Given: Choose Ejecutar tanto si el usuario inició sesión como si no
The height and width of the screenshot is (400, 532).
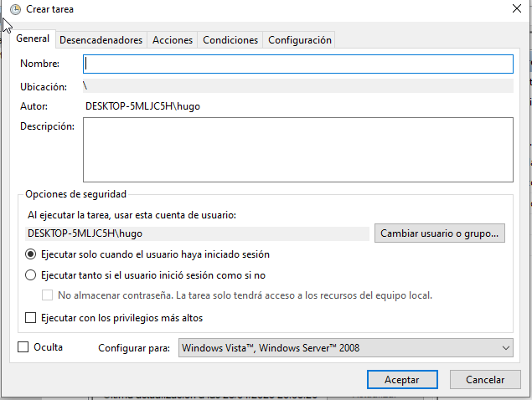Looking at the screenshot, I should click(x=31, y=274).
